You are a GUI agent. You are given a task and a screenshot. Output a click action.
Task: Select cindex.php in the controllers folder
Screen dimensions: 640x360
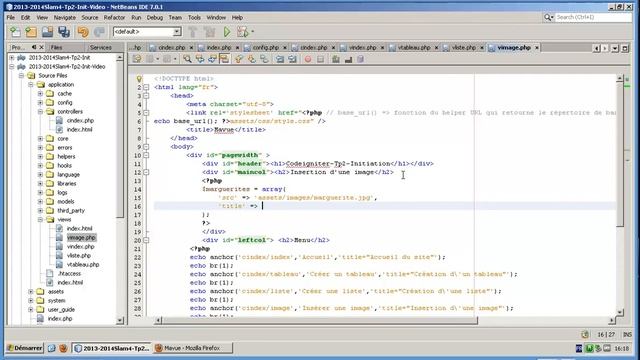80,120
